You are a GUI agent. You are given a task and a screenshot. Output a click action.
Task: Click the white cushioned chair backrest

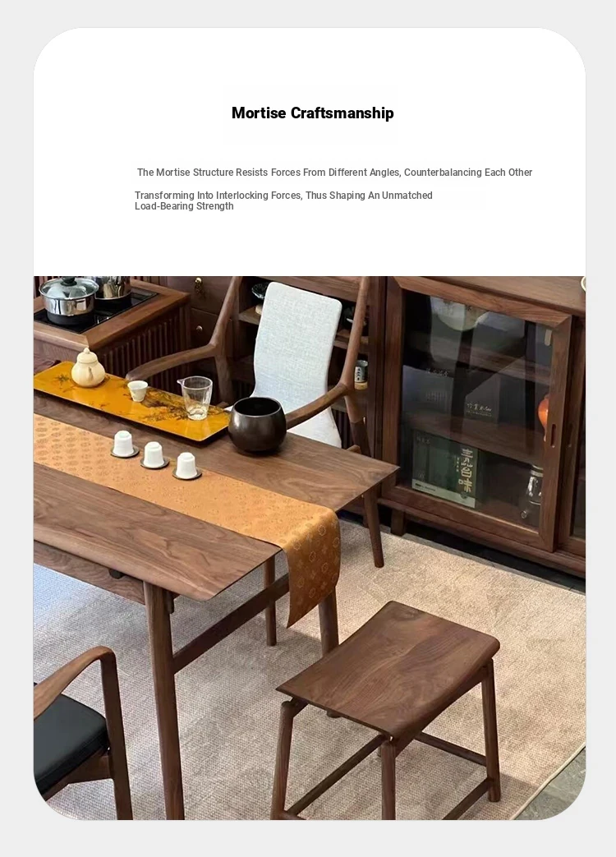[297, 350]
